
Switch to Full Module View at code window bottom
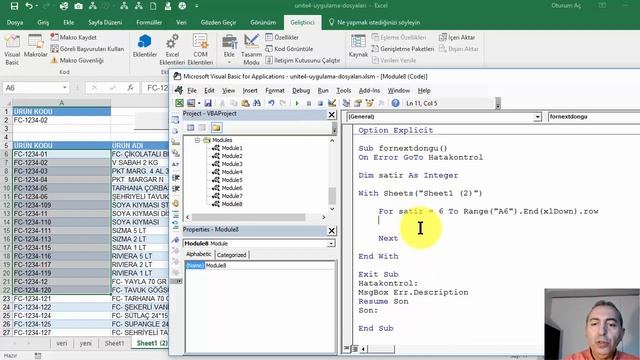tap(354, 349)
